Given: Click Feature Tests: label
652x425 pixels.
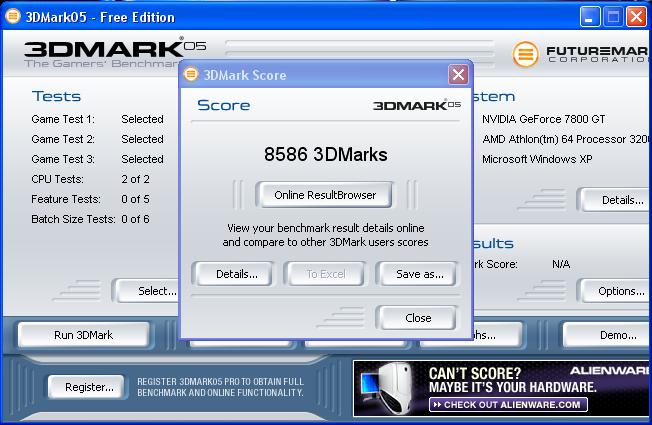Looking at the screenshot, I should coord(66,199).
